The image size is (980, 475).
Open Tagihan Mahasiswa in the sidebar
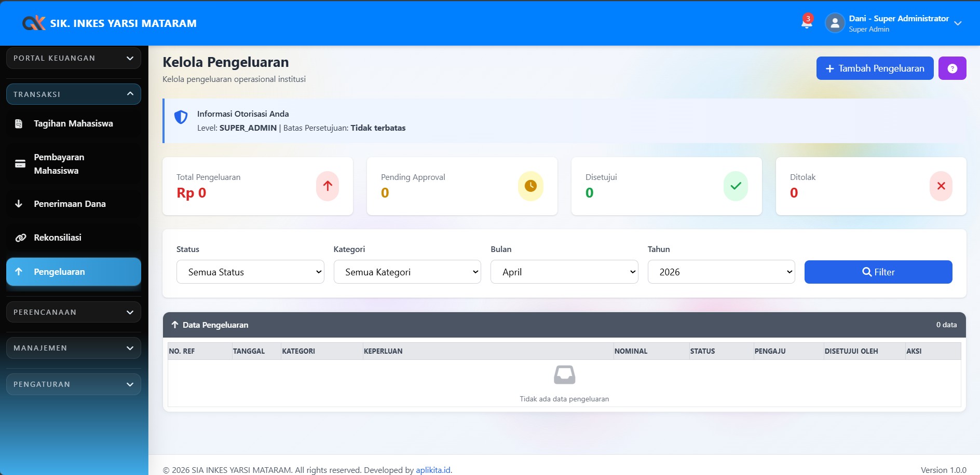[x=73, y=124]
